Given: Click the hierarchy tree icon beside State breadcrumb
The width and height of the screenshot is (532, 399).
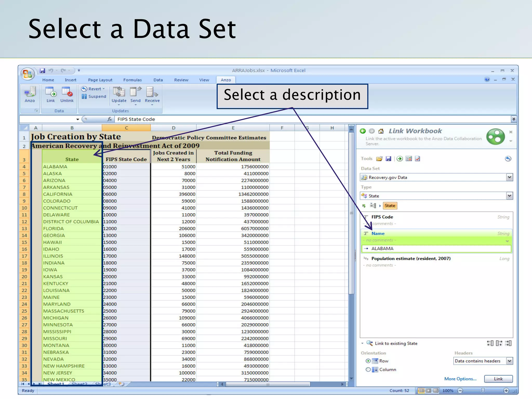Looking at the screenshot, I should tap(373, 205).
